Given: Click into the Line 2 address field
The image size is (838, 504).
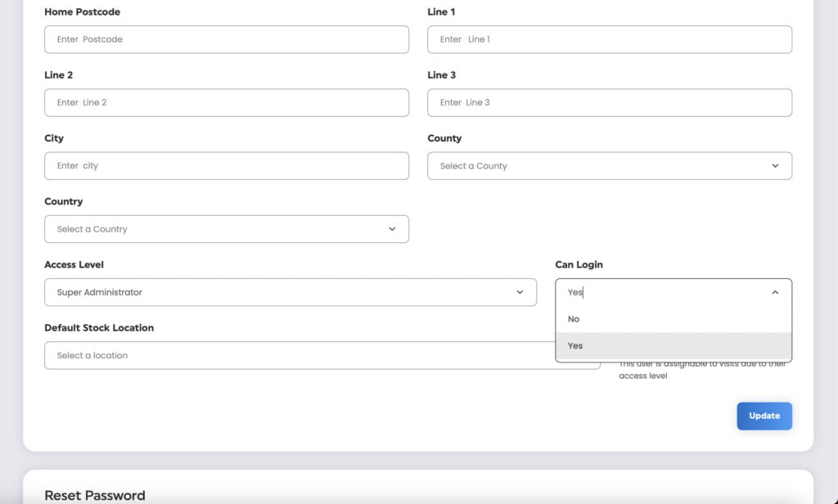Looking at the screenshot, I should tap(226, 102).
